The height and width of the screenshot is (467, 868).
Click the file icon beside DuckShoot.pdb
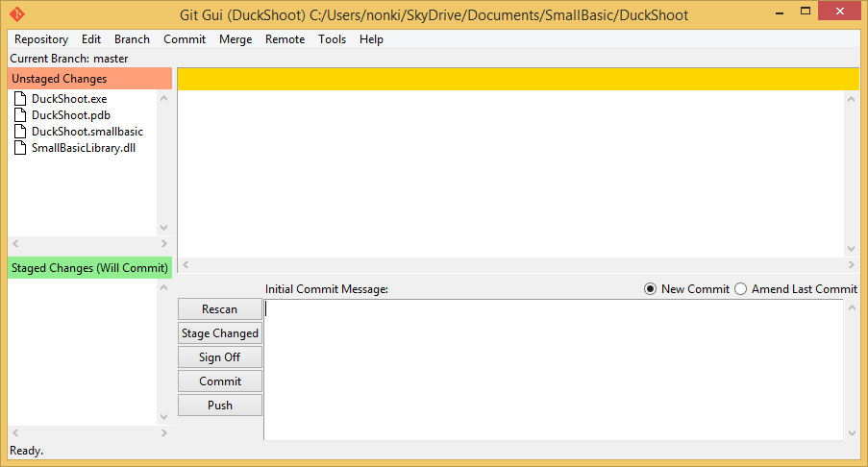(x=20, y=115)
